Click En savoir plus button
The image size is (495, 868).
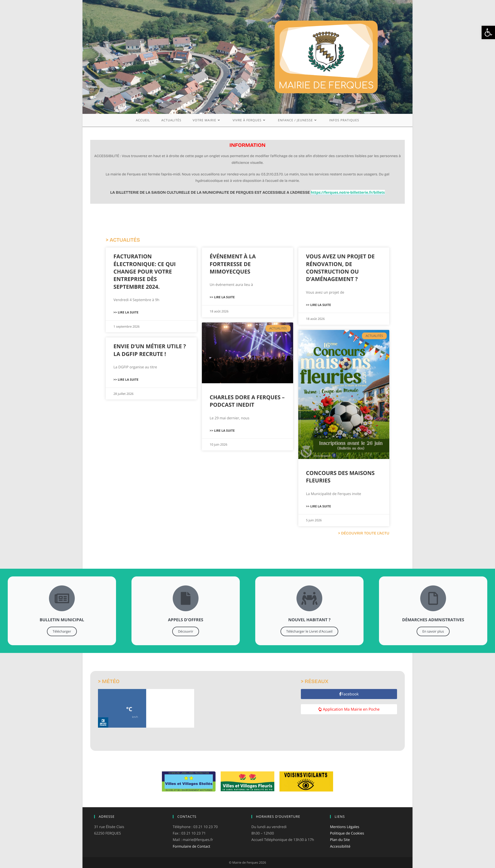[x=433, y=631]
